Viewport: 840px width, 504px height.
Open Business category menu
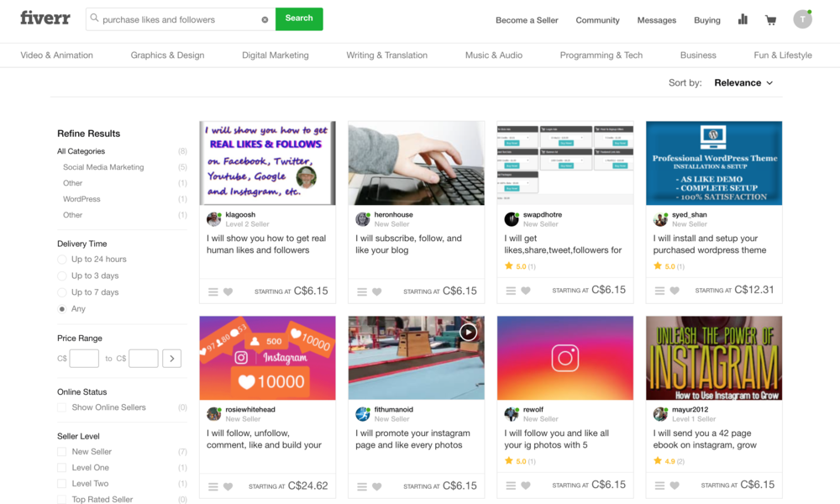(698, 55)
